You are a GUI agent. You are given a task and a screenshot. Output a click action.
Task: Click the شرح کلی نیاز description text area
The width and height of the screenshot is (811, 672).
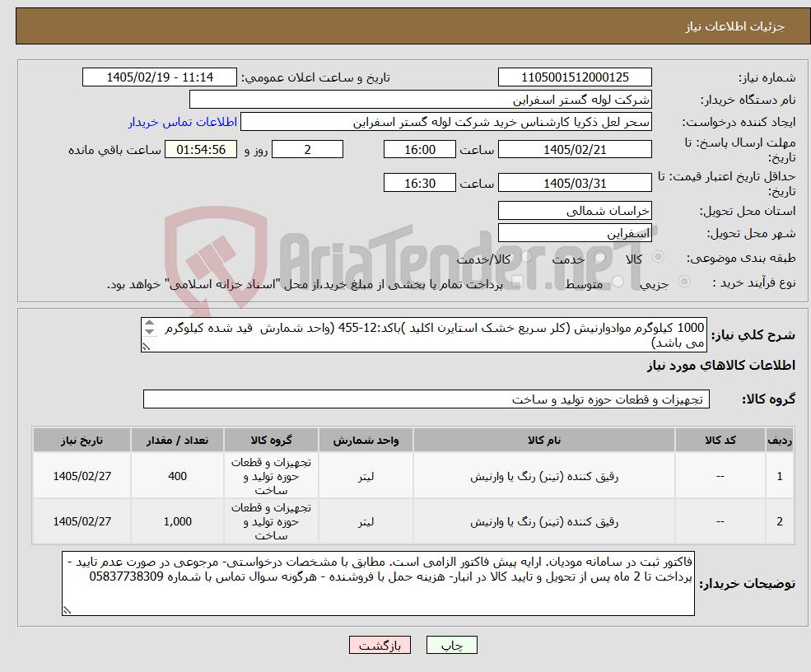click(x=423, y=335)
